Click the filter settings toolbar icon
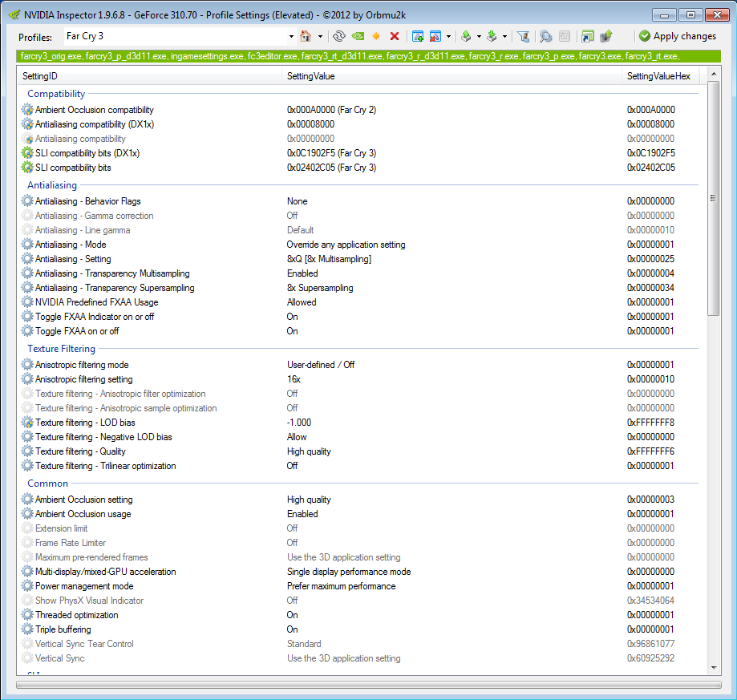This screenshot has width=737, height=700. (523, 36)
